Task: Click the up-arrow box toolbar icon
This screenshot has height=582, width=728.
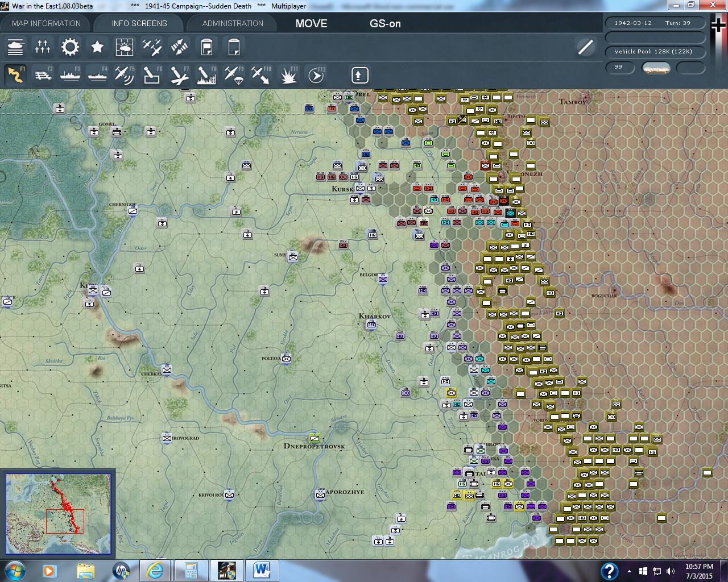Action: [359, 75]
